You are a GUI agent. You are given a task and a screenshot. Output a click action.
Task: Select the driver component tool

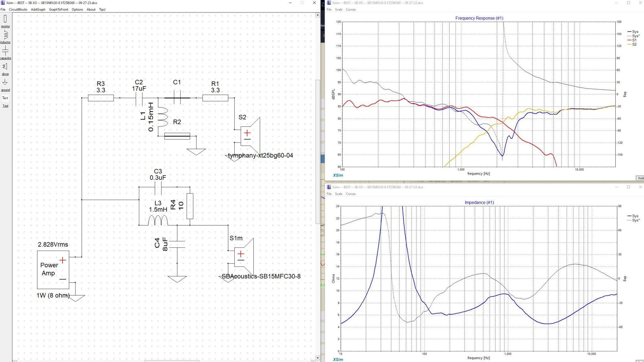point(5,69)
